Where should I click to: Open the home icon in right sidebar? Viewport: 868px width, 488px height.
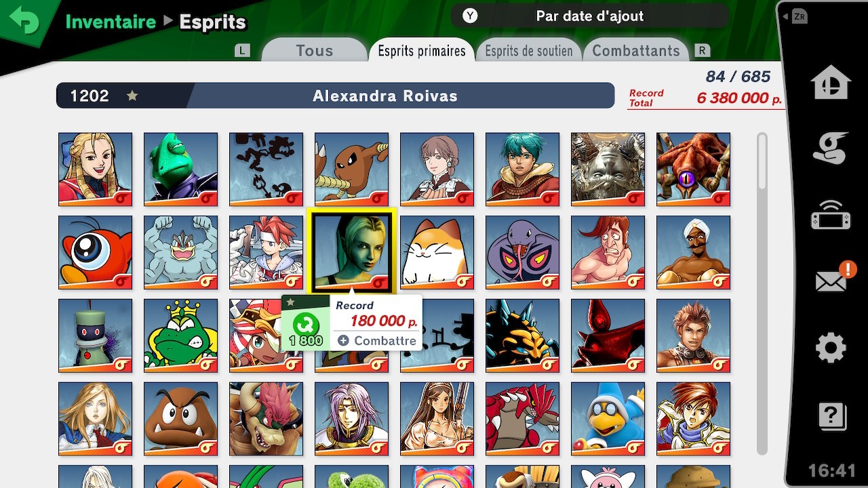point(831,83)
